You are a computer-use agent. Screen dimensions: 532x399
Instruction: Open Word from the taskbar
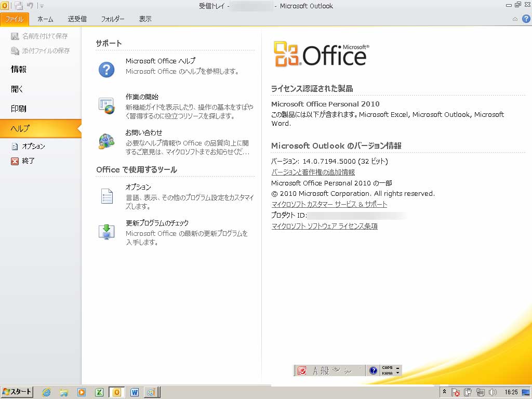pos(135,392)
